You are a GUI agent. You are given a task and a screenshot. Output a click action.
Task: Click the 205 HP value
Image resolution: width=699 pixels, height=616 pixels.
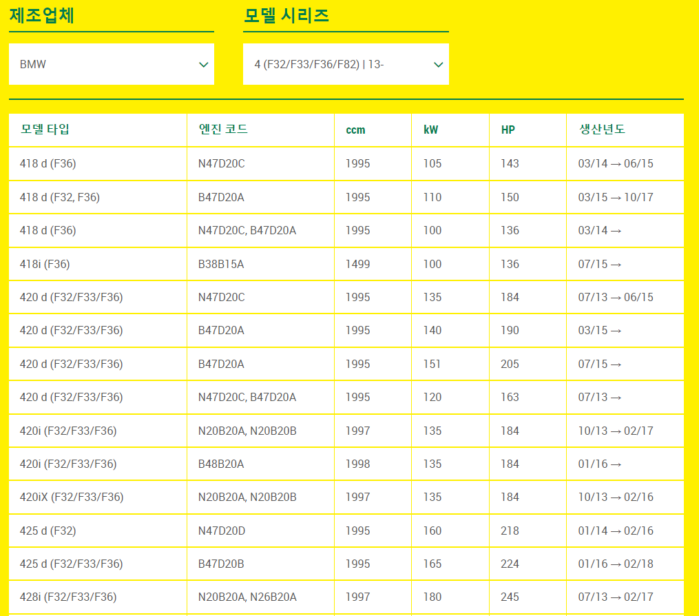coord(510,364)
